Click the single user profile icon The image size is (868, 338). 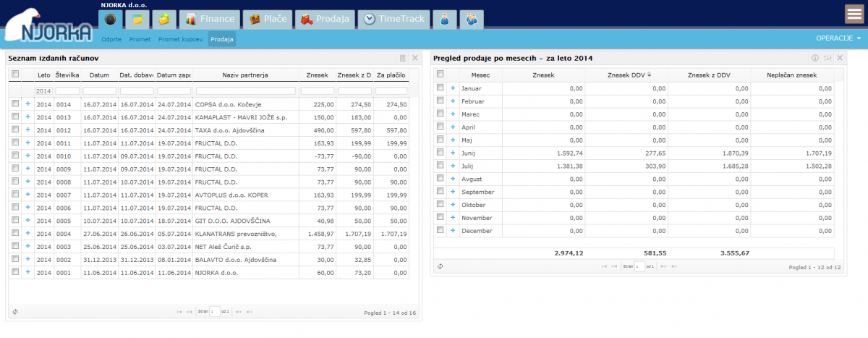(443, 20)
